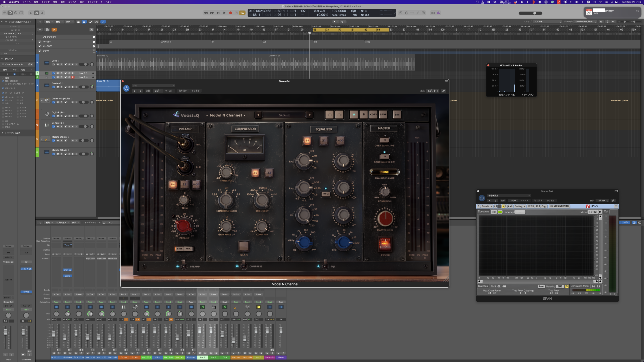Screen dimensions: 644x362
Task: Open the Editors scissors icon
Action: point(42,13)
